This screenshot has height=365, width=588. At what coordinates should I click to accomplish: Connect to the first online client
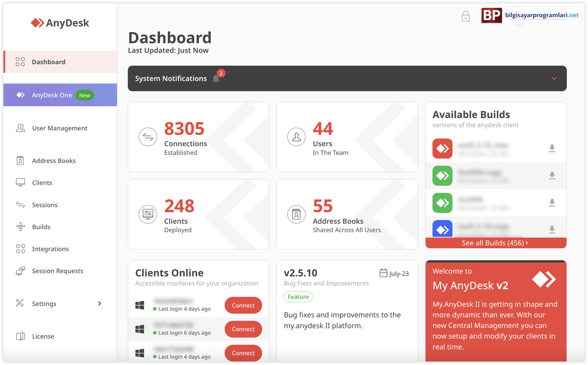coord(244,305)
